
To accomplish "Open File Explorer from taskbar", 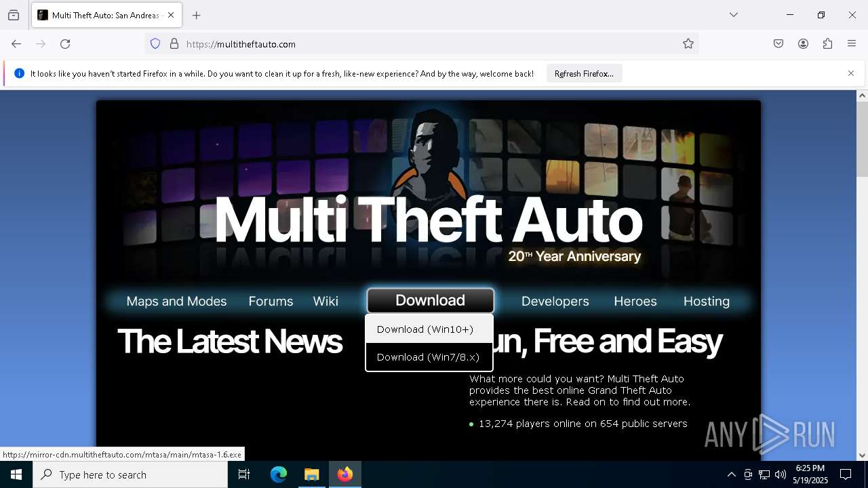I will click(311, 474).
